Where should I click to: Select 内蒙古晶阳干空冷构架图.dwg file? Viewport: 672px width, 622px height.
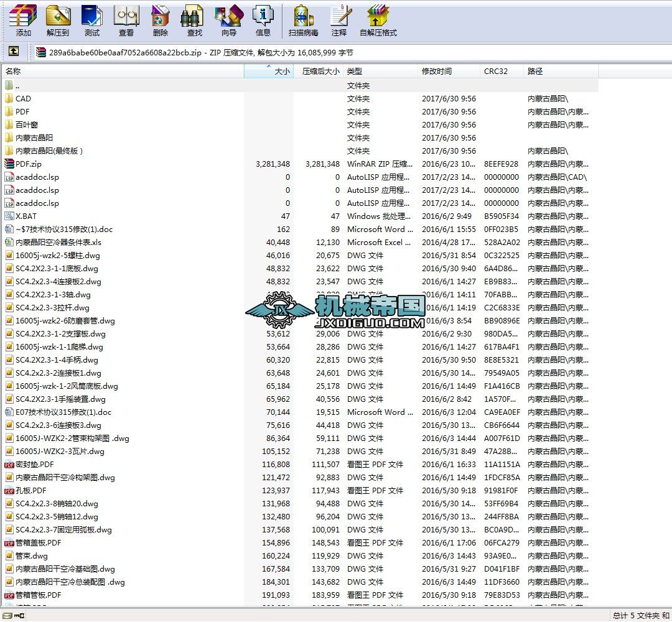300,477
